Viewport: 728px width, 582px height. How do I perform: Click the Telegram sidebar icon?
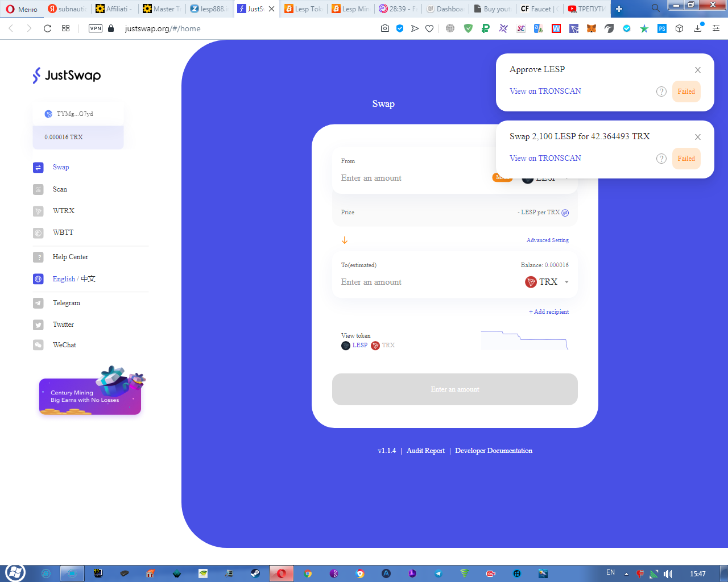pyautogui.click(x=38, y=303)
